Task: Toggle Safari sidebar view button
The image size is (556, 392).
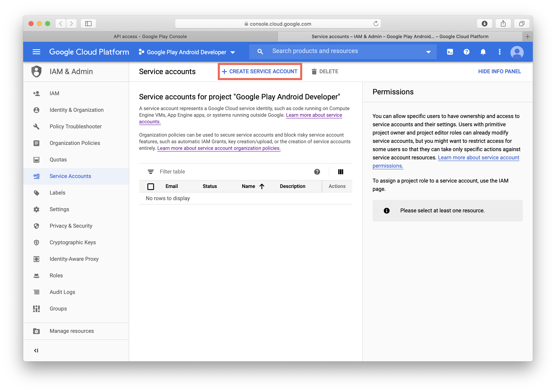Action: [88, 23]
